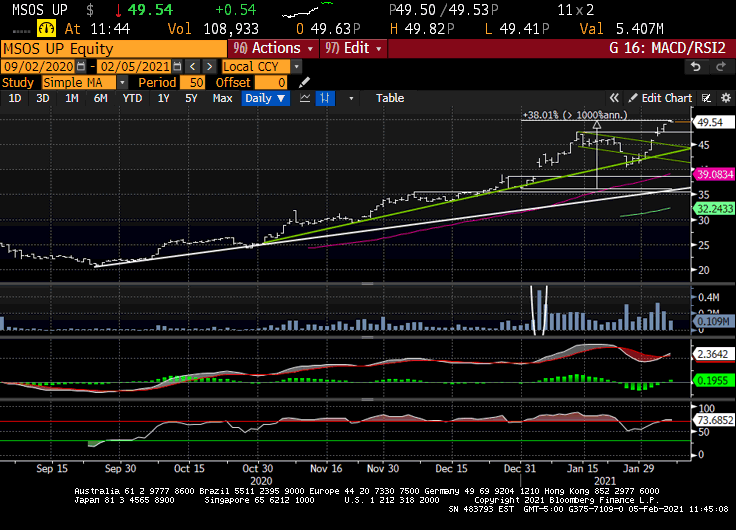Select 6M time range
Screen dimensions: 736x530
pos(100,98)
